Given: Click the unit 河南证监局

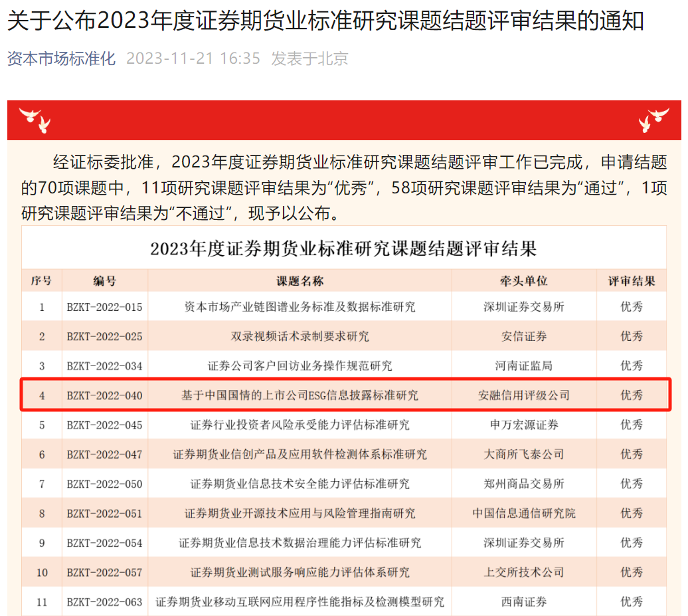Looking at the screenshot, I should (524, 365).
